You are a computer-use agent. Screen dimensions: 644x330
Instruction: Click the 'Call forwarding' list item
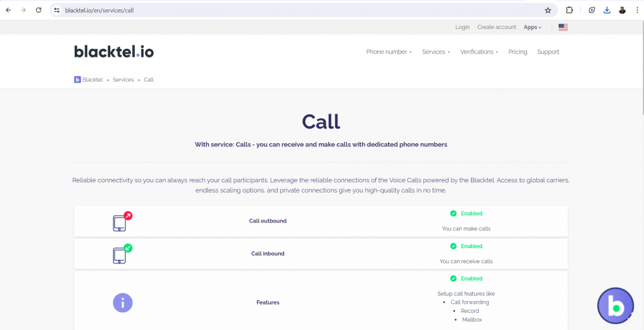pos(470,302)
